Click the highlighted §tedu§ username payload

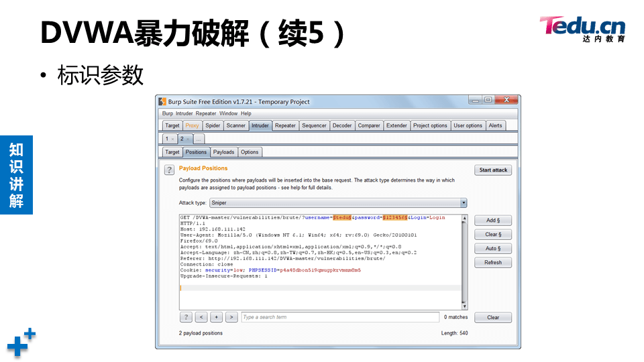point(342,217)
